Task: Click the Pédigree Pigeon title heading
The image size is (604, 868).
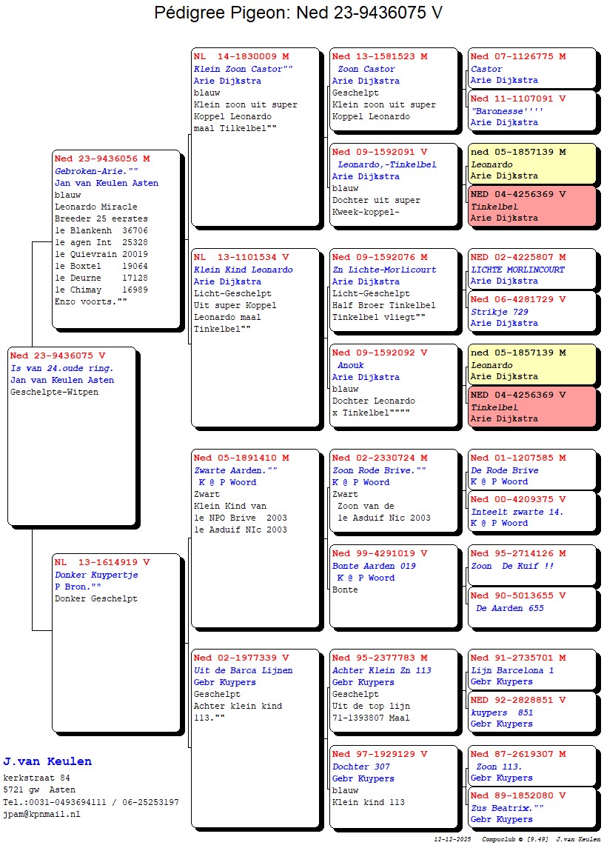Action: [298, 13]
